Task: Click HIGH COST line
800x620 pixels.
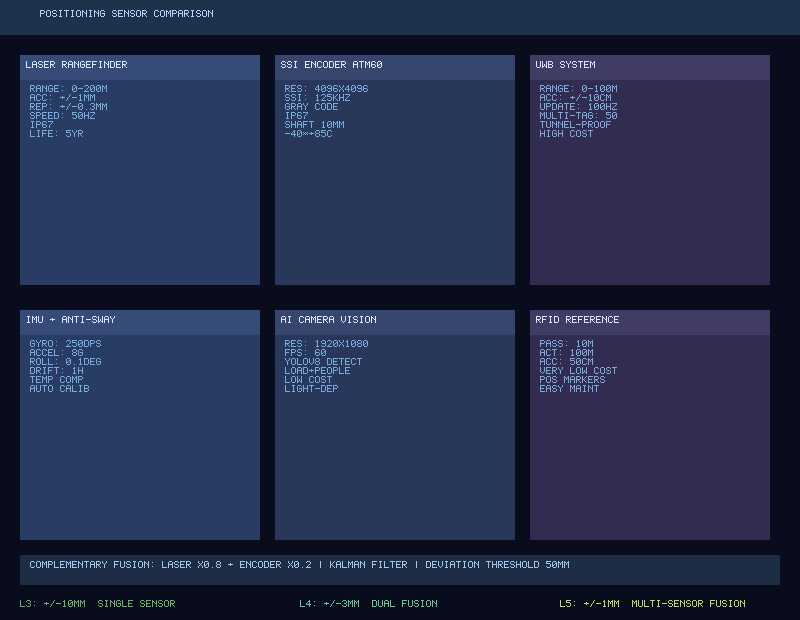Action: coord(566,134)
